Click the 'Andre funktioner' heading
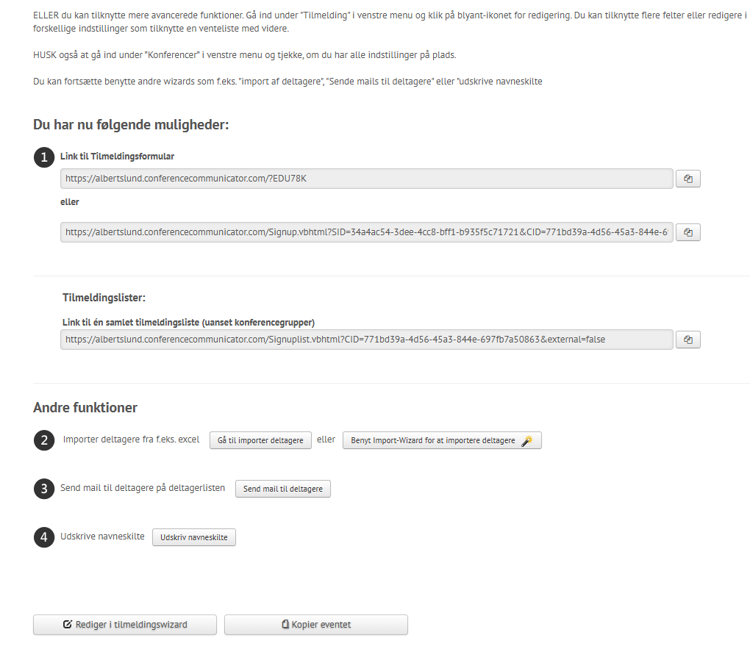The height and width of the screenshot is (660, 750). point(85,408)
